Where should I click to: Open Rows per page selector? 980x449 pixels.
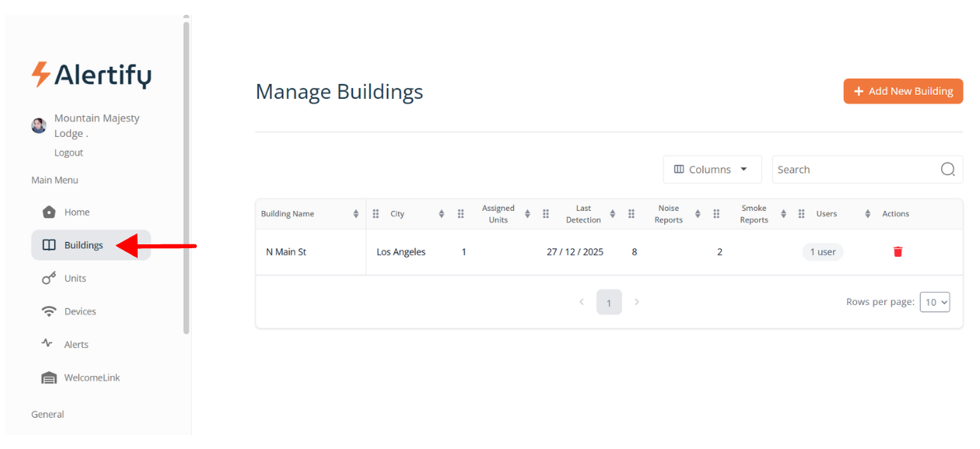(x=934, y=302)
